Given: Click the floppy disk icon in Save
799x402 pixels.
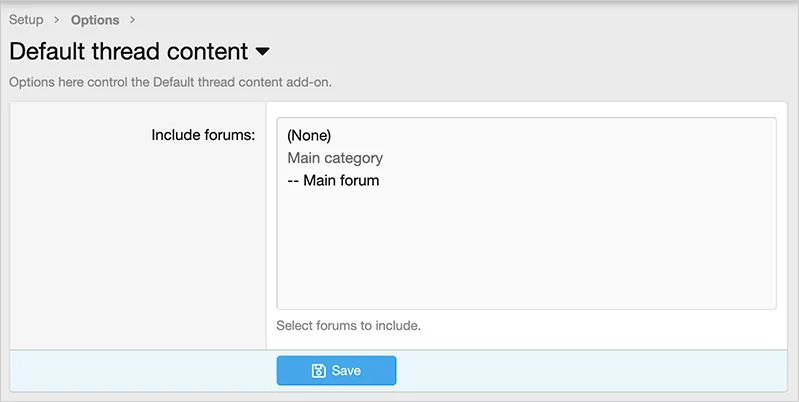Looking at the screenshot, I should (x=318, y=371).
